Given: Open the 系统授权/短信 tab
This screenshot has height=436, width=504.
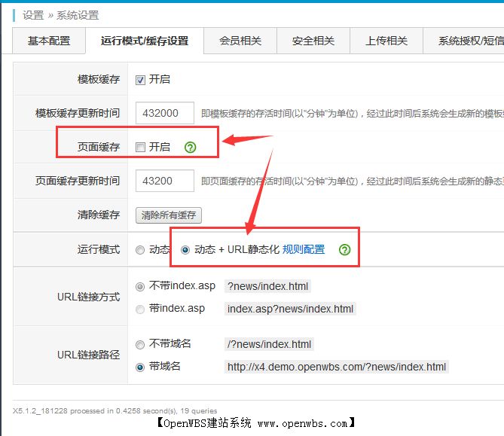Looking at the screenshot, I should point(467,41).
